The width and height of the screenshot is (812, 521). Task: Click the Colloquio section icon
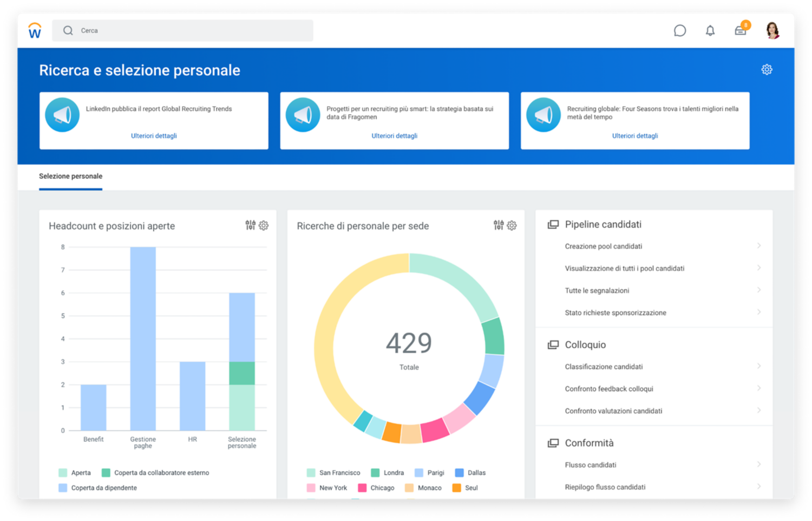tap(553, 344)
